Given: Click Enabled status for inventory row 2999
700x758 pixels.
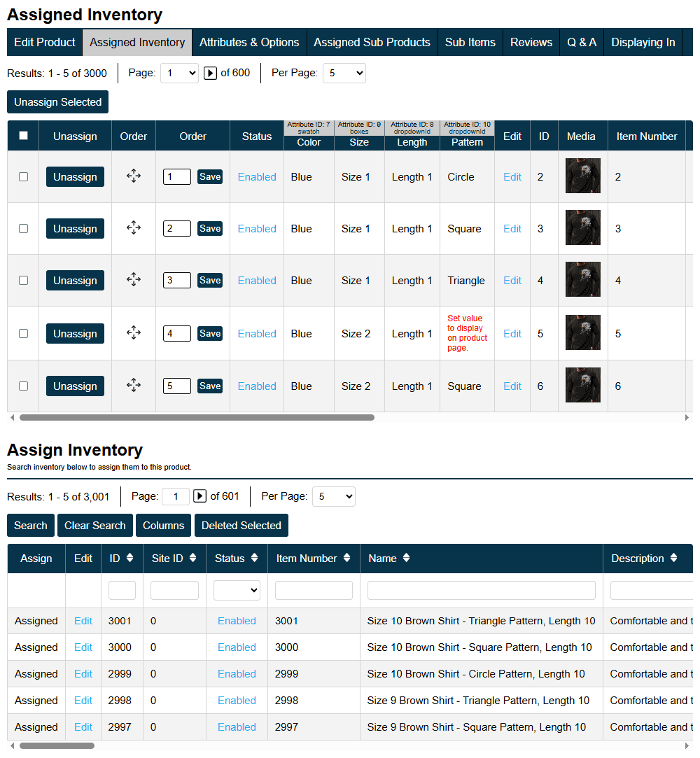Looking at the screenshot, I should 237,674.
